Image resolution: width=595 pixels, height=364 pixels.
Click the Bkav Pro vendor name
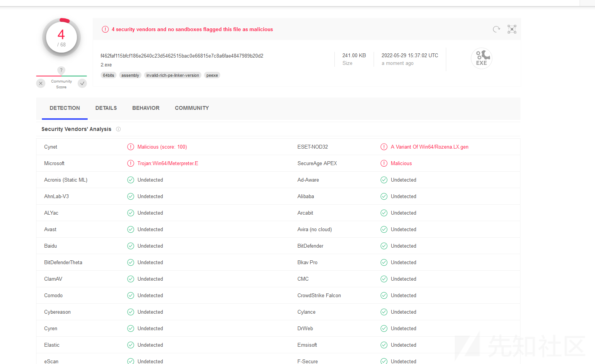pyautogui.click(x=307, y=262)
